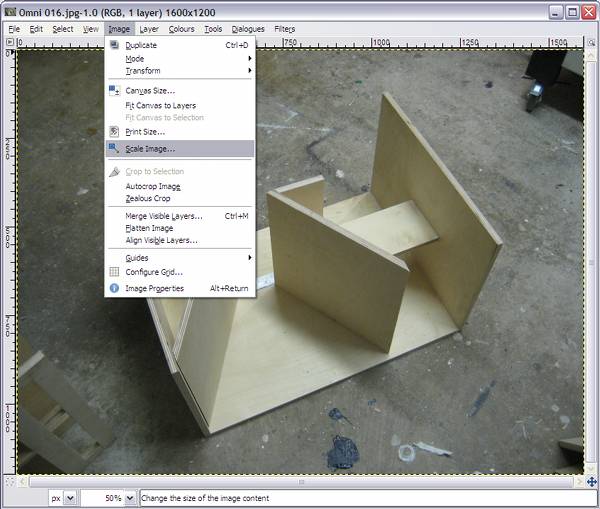Open the navigation preview icon at bottom-right corner
The width and height of the screenshot is (600, 509).
tap(590, 480)
